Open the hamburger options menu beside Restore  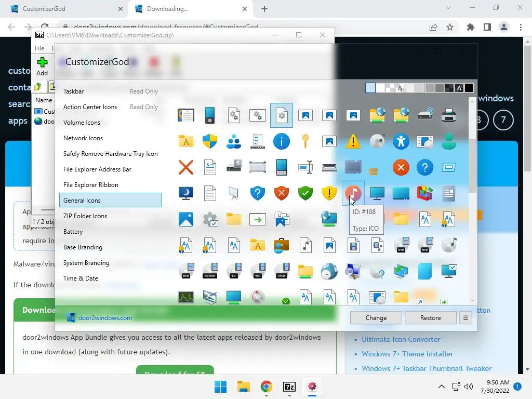pyautogui.click(x=465, y=318)
